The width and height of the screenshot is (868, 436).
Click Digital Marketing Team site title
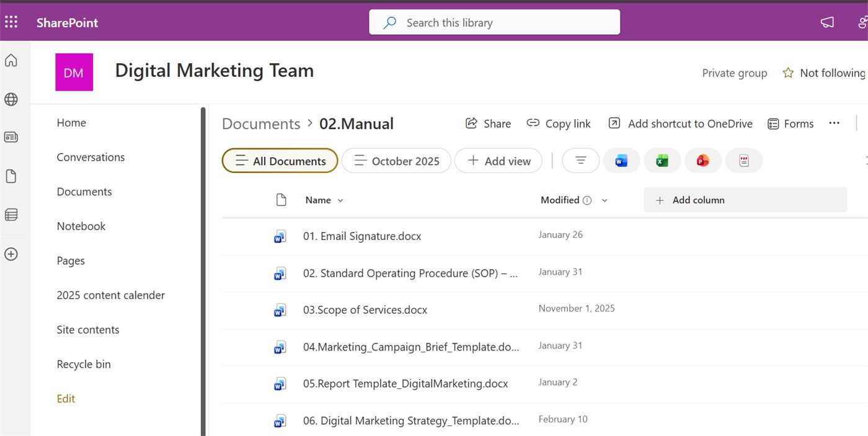[215, 71]
